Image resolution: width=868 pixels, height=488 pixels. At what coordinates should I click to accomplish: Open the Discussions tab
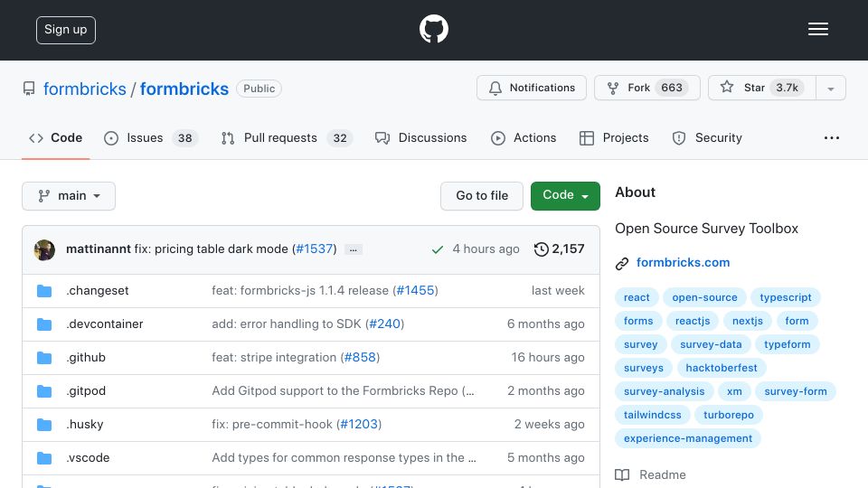420,137
